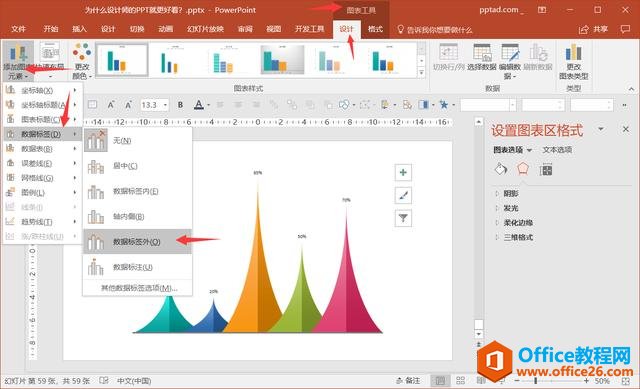Select the fill and line paint bucket icon

(501, 169)
